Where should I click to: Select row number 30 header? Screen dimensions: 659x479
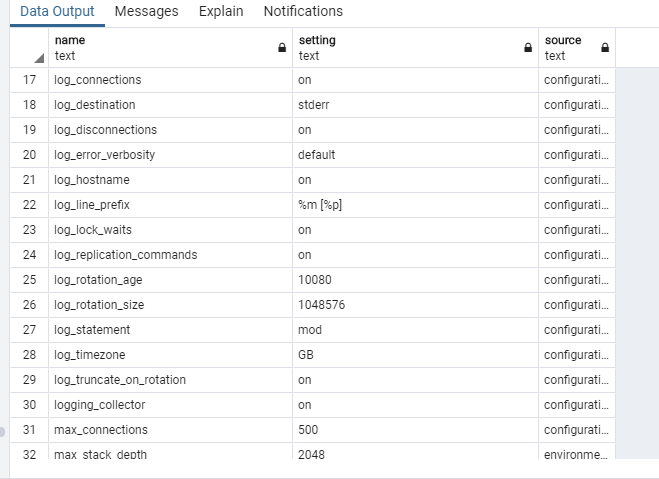pos(29,405)
